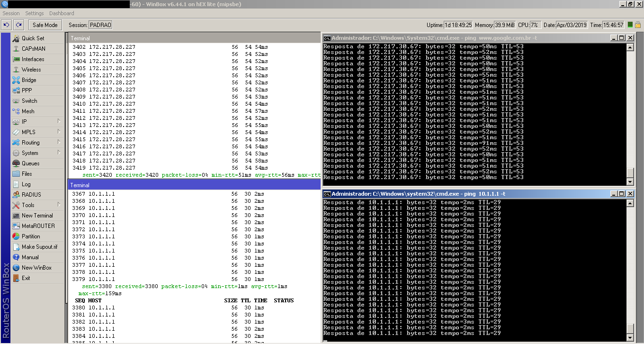644x344 pixels.
Task: Click the lower highlighted Terminal title bar
Action: point(194,185)
